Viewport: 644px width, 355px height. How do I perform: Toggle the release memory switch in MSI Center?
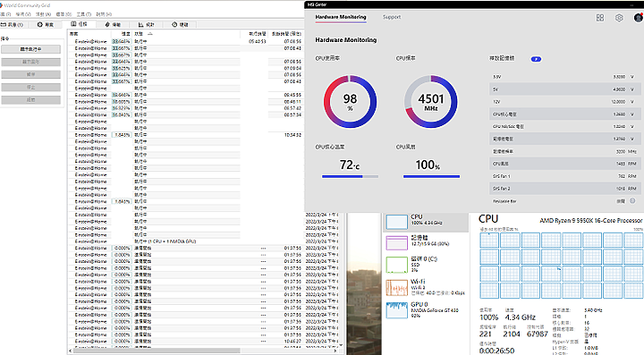[536, 59]
